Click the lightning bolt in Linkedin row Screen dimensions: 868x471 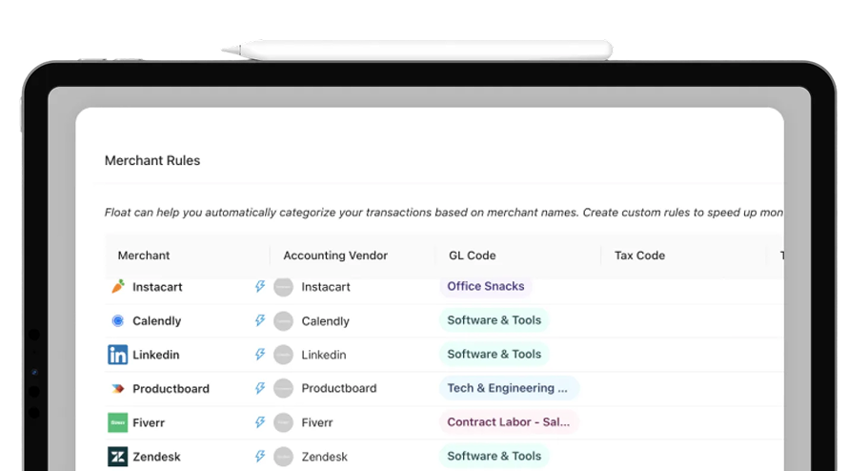click(x=259, y=354)
